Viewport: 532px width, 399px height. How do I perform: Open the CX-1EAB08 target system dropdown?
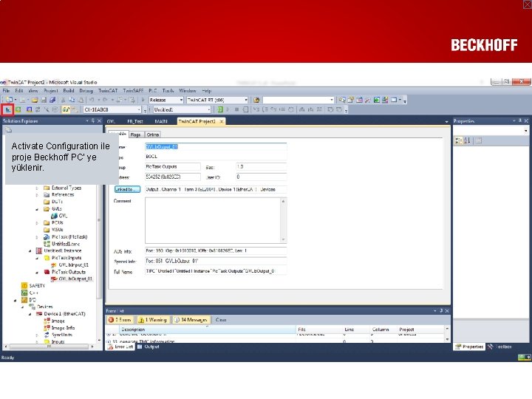(x=139, y=109)
